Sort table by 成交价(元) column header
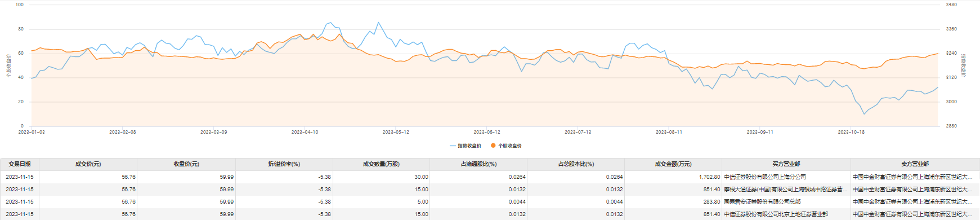Screen dimensions: 980x220 click(88, 164)
